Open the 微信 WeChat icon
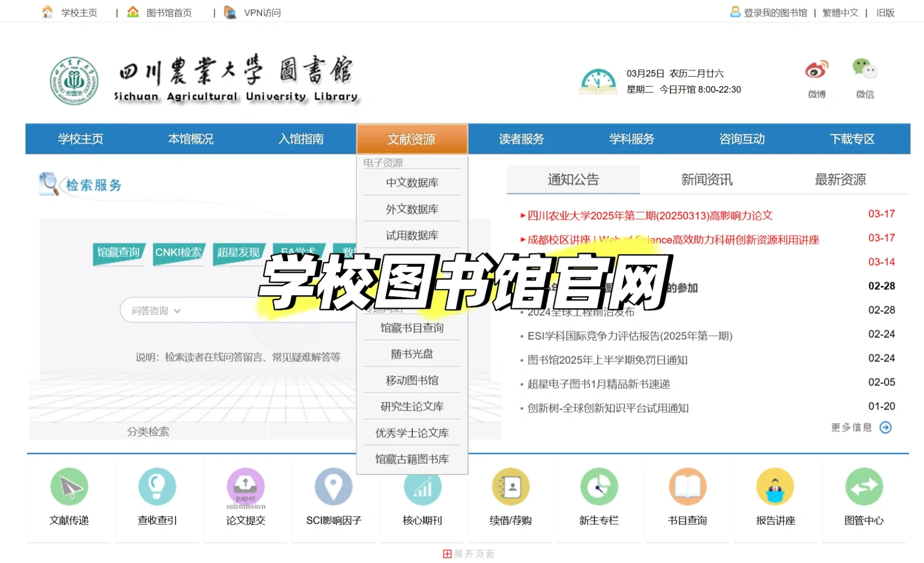This screenshot has width=924, height=563. pyautogui.click(x=865, y=69)
